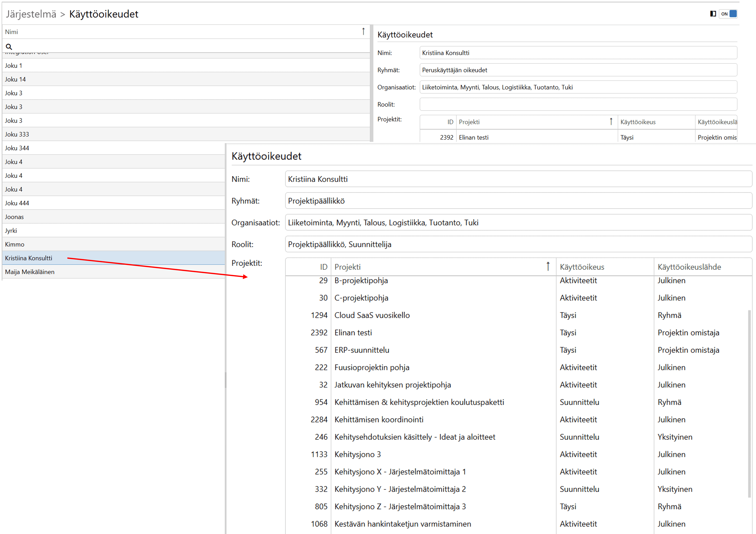This screenshot has width=756, height=534.
Task: Select user Joku 333 in list
Action: tap(17, 134)
